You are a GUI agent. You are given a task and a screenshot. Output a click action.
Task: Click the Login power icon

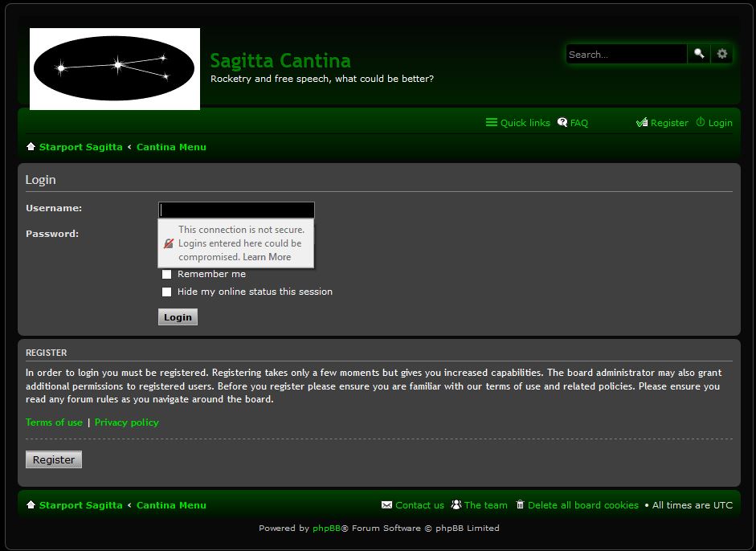pyautogui.click(x=701, y=123)
